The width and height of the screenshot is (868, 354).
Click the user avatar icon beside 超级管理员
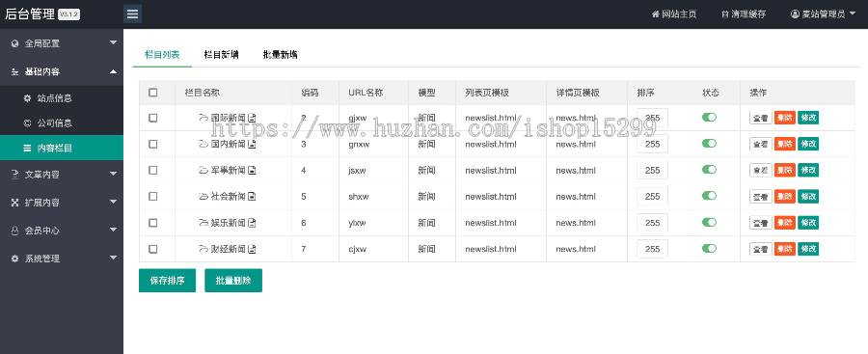point(795,14)
